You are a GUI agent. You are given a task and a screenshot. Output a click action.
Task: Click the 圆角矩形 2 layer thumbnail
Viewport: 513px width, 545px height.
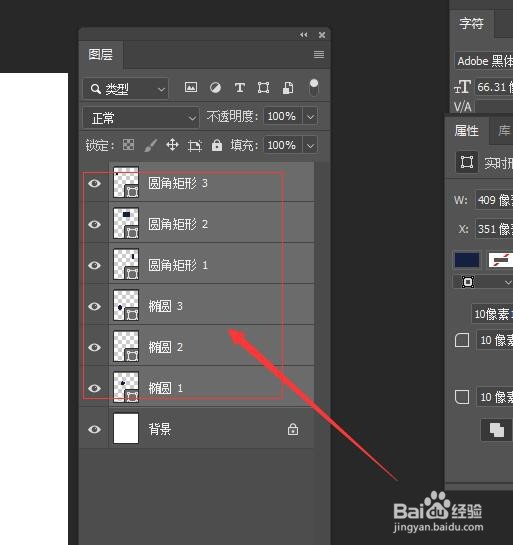tap(126, 223)
